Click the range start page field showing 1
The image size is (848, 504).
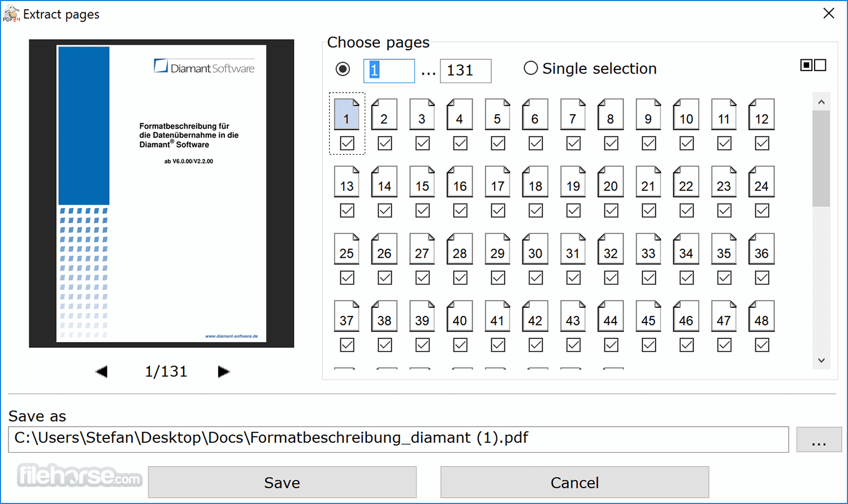tap(389, 71)
